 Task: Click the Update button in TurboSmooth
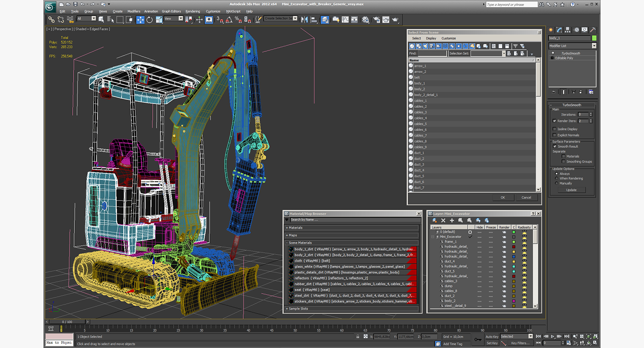(x=571, y=190)
